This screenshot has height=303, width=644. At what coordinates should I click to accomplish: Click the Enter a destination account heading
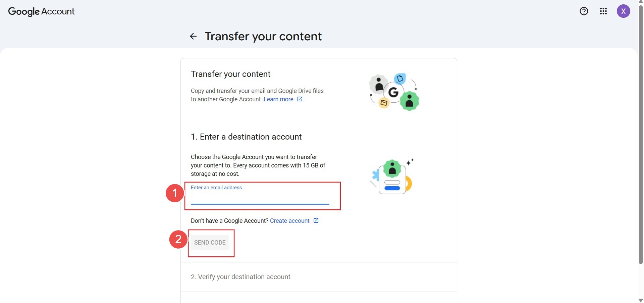click(x=246, y=137)
